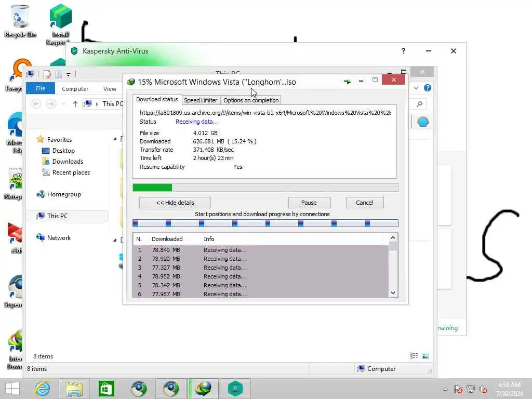Click the Downloaded column header
The width and height of the screenshot is (532, 399).
pyautogui.click(x=167, y=239)
